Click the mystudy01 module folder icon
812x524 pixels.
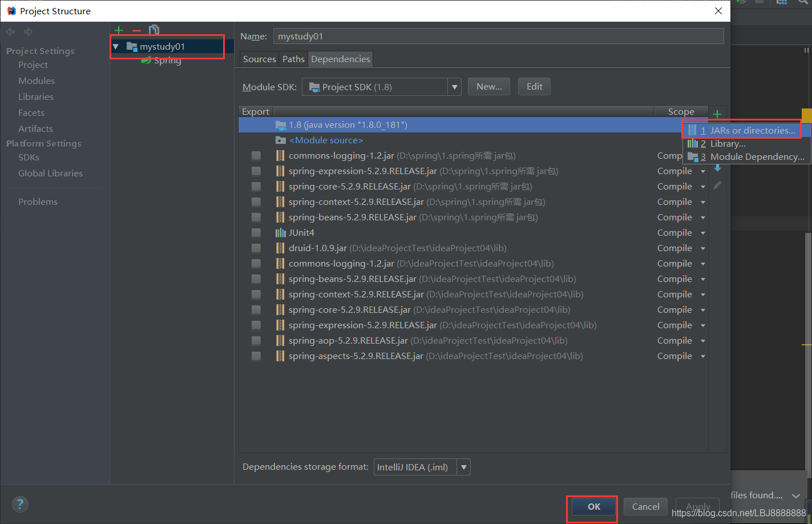132,47
